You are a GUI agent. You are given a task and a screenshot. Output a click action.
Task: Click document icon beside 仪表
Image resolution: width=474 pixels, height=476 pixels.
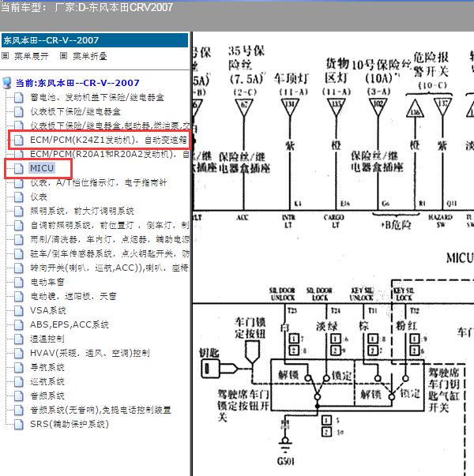click(18, 197)
